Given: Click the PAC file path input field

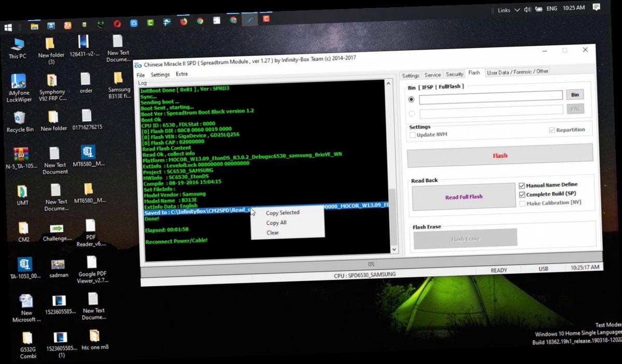Looking at the screenshot, I should 491,111.
